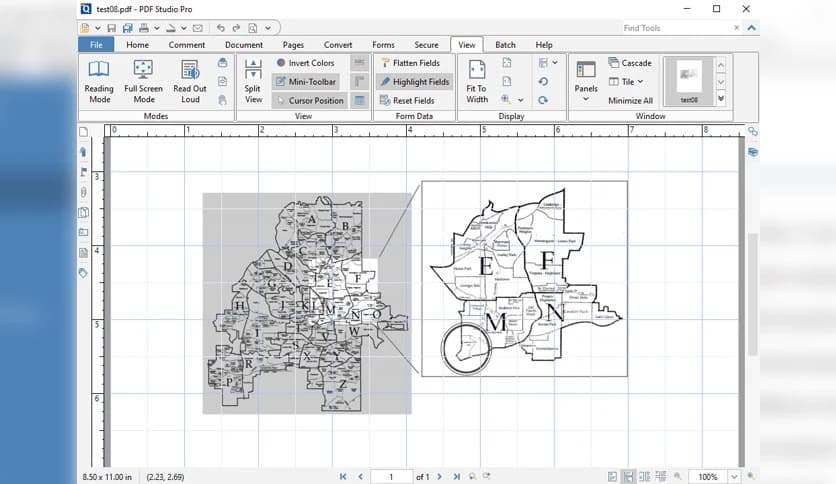The image size is (836, 484).
Task: Open the new document dropdown arrow
Action: tap(98, 28)
